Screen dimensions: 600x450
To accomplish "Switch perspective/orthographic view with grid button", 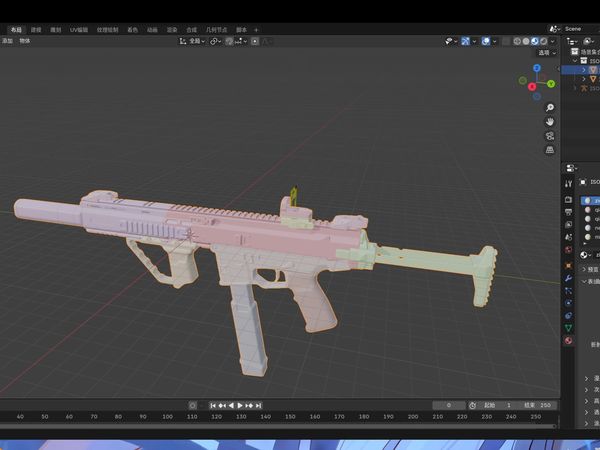I will coord(550,150).
